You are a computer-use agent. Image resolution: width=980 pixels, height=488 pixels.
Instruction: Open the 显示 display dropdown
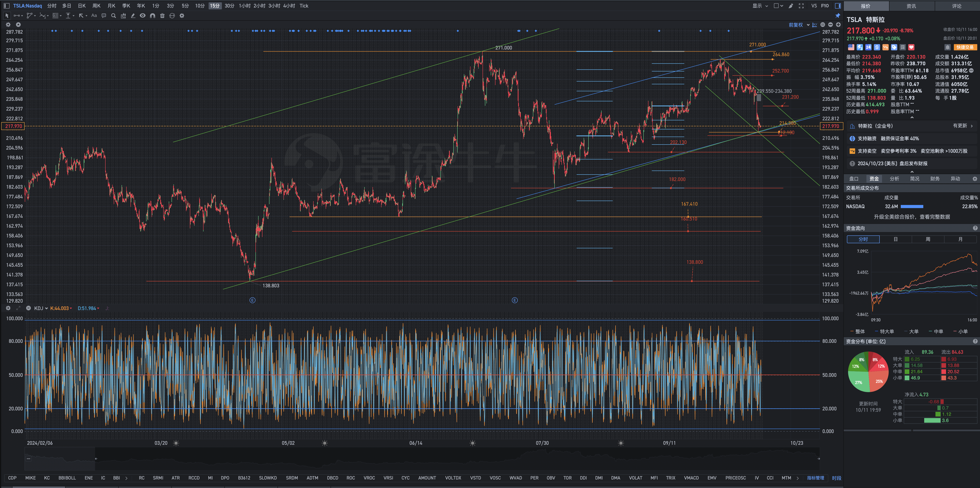pos(760,6)
